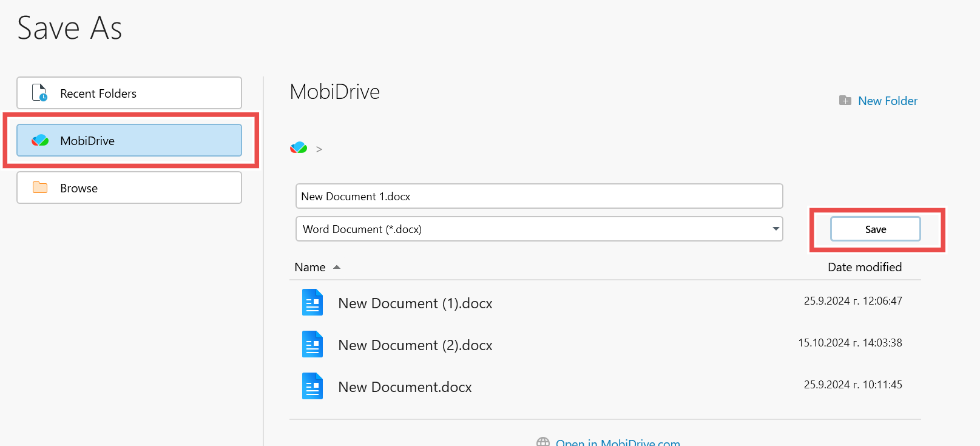
Task: Click the file type dropdown arrow
Action: click(x=776, y=229)
